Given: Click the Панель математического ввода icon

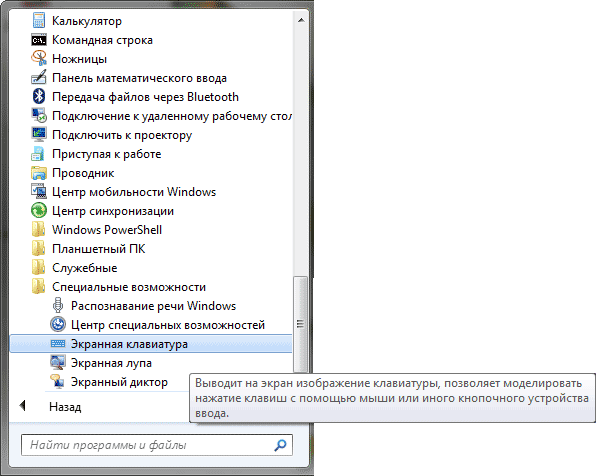Looking at the screenshot, I should [x=39, y=78].
